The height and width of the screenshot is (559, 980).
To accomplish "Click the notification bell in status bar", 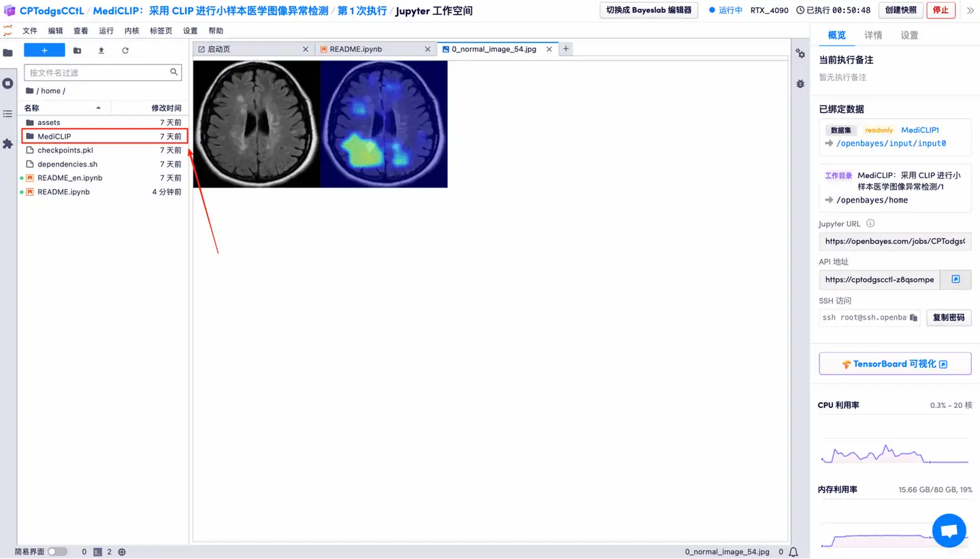I will coord(794,552).
